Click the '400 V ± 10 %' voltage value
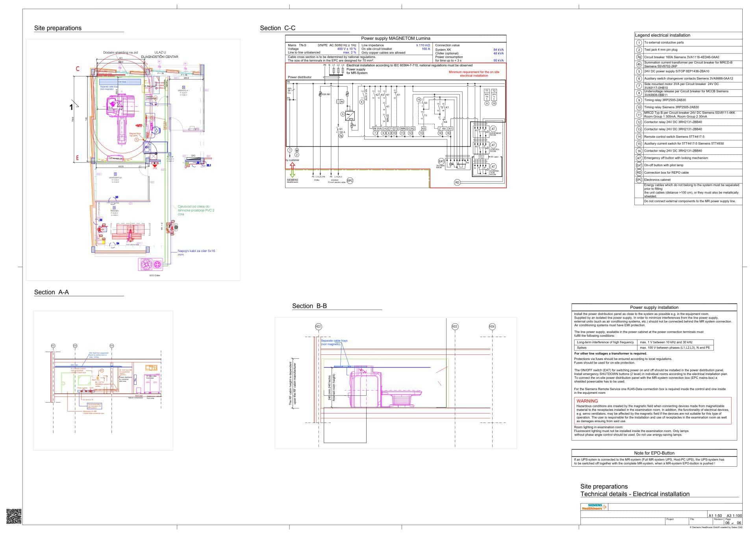The height and width of the screenshot is (534, 756). tap(346, 49)
